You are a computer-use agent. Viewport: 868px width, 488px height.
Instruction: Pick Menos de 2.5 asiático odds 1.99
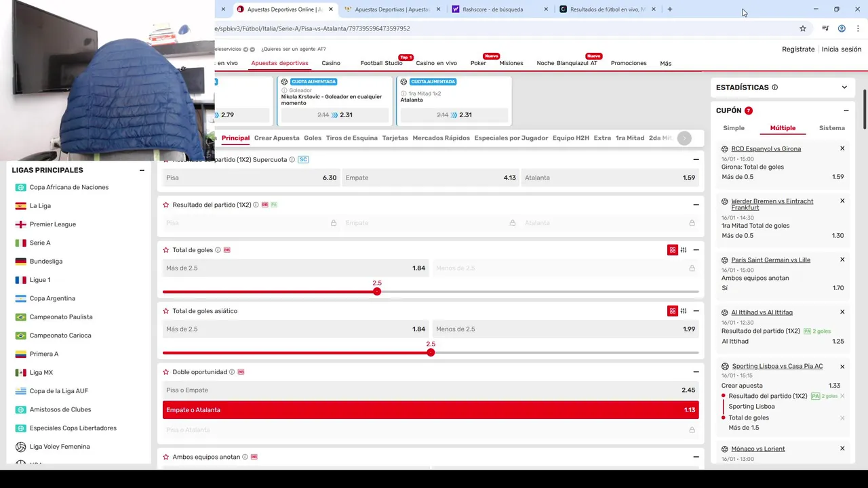[x=566, y=329]
